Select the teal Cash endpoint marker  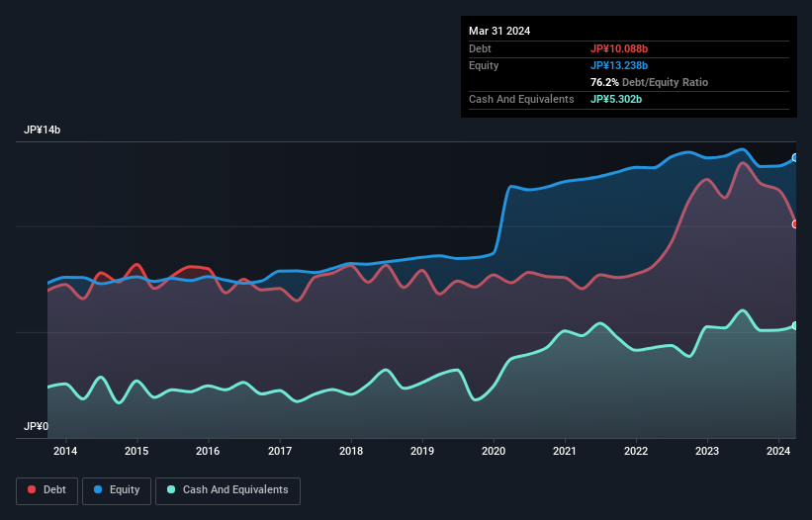point(795,325)
